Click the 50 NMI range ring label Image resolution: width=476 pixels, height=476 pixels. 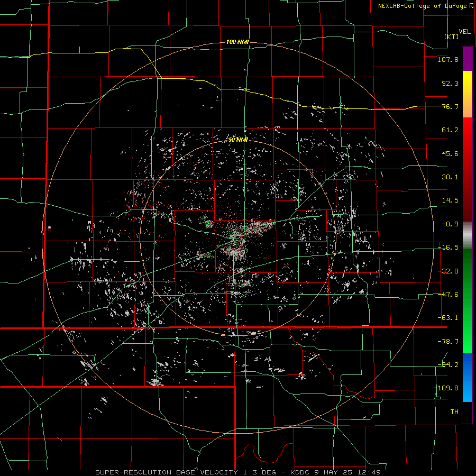click(x=238, y=140)
